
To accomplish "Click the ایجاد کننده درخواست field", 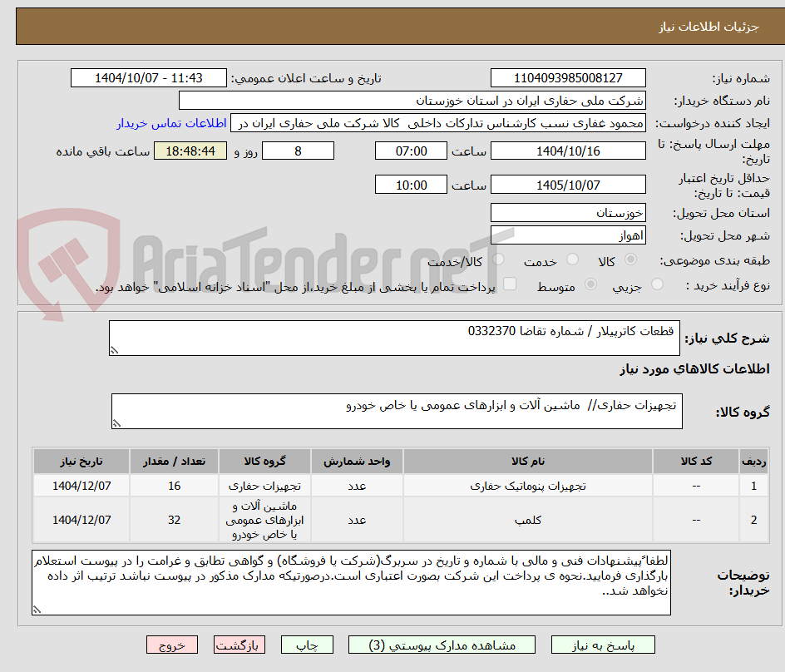I will pos(438,123).
